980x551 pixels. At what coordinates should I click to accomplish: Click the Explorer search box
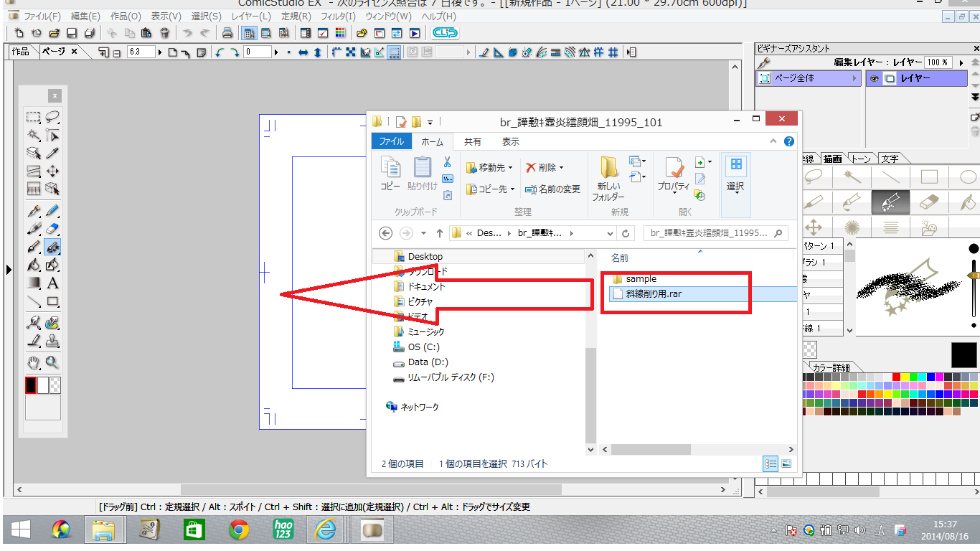point(716,233)
